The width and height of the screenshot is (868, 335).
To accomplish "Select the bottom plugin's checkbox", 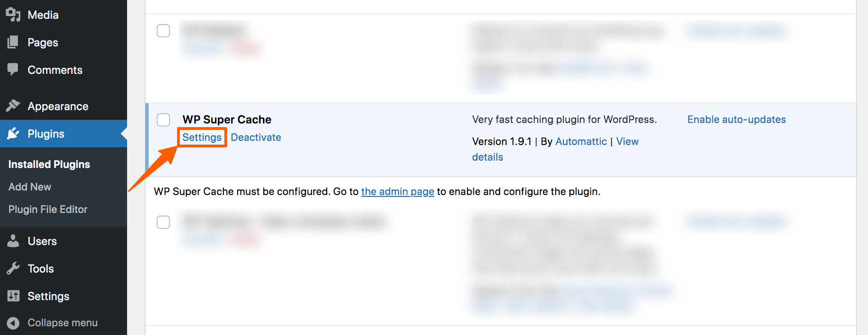I will (x=163, y=222).
